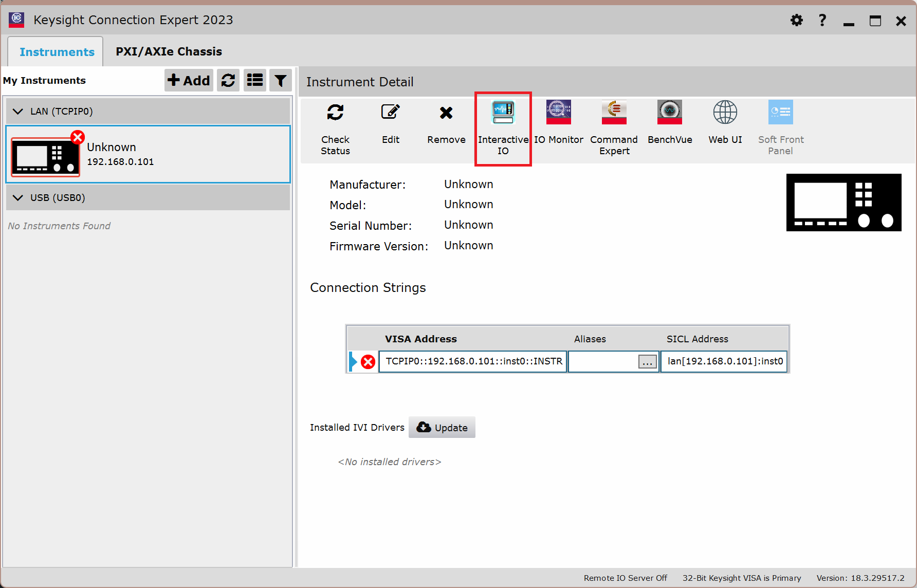The width and height of the screenshot is (917, 588).
Task: Rescan instruments with the refresh button
Action: 228,80
